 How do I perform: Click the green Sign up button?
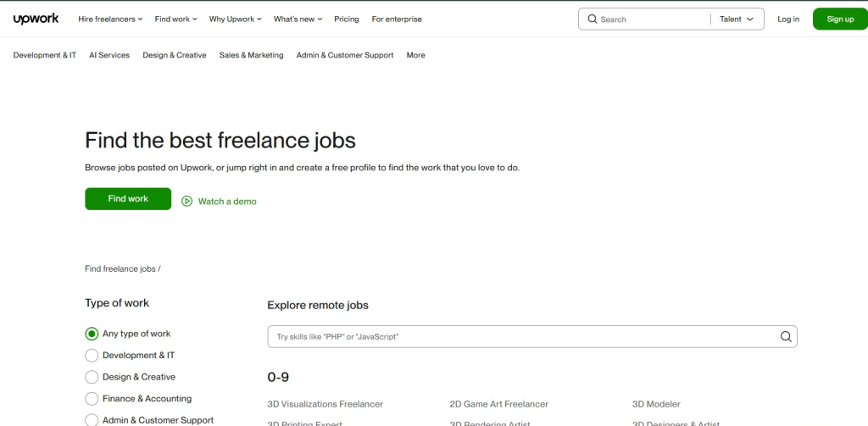point(840,19)
